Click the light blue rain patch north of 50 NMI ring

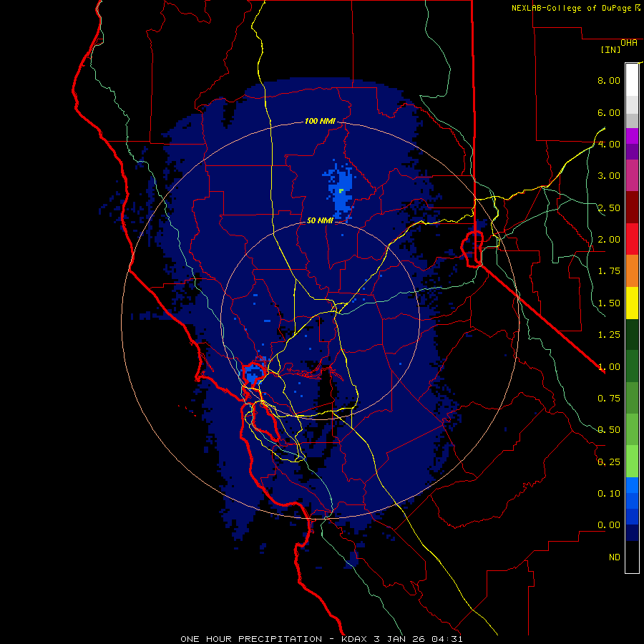pos(340,190)
